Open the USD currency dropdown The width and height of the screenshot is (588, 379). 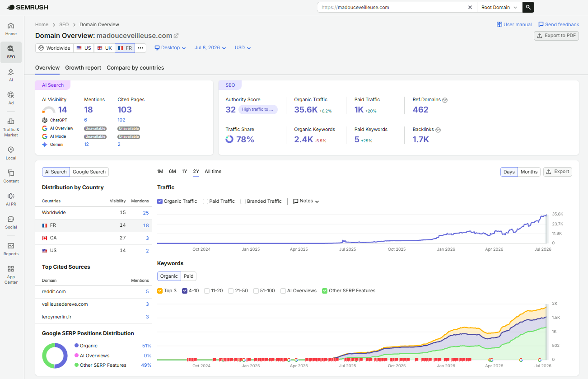click(243, 48)
